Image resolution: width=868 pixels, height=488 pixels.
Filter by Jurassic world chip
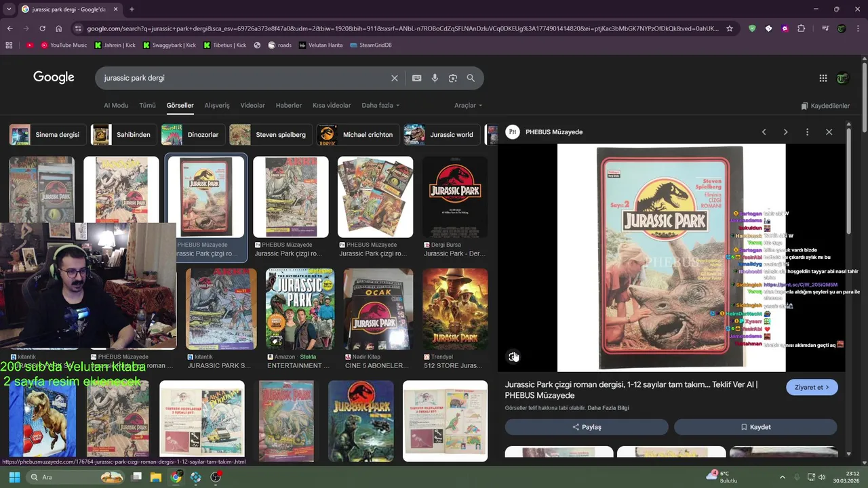441,135
